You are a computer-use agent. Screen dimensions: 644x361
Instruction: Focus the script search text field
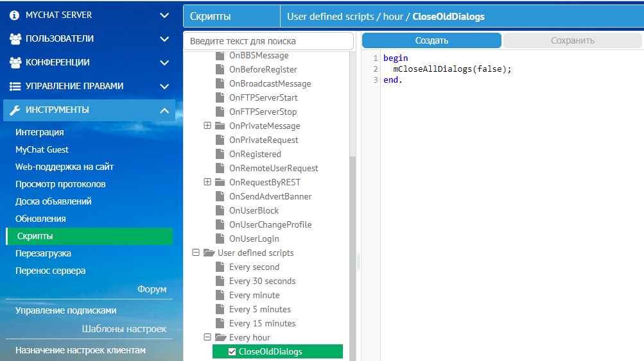pyautogui.click(x=268, y=41)
